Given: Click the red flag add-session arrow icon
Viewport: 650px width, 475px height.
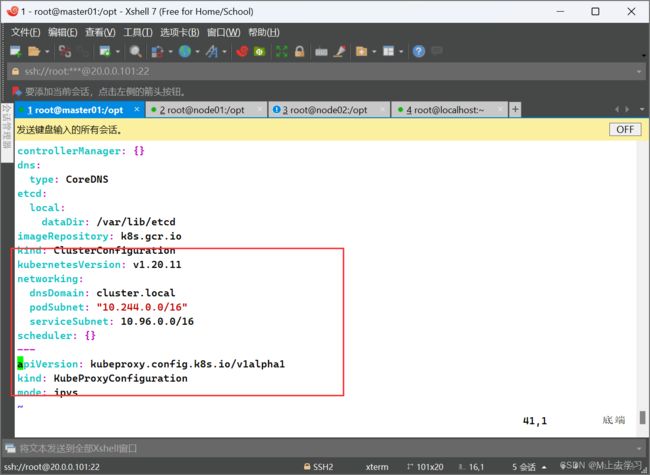Looking at the screenshot, I should 17,91.
